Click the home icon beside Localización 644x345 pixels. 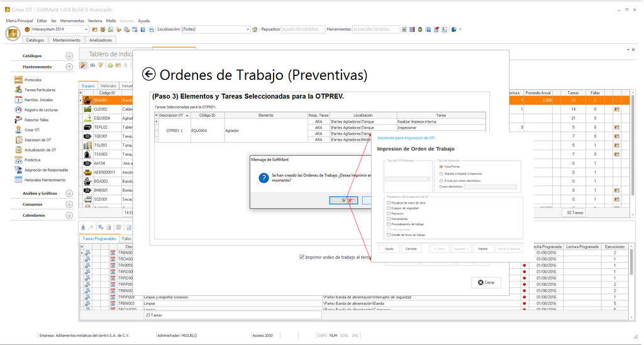[x=255, y=30]
